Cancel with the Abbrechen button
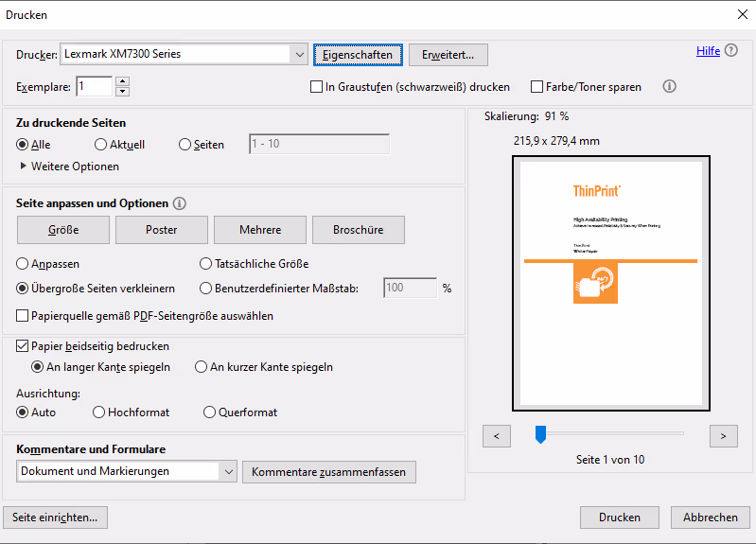This screenshot has width=756, height=544. pyautogui.click(x=711, y=518)
